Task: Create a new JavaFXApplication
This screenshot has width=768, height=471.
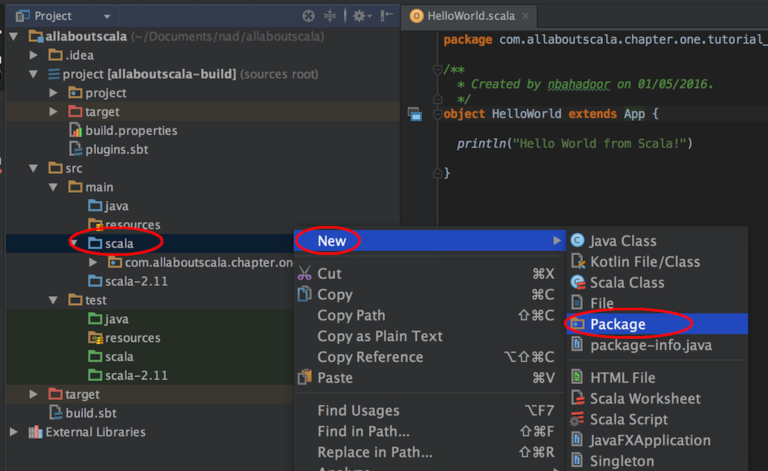Action: coord(657,441)
